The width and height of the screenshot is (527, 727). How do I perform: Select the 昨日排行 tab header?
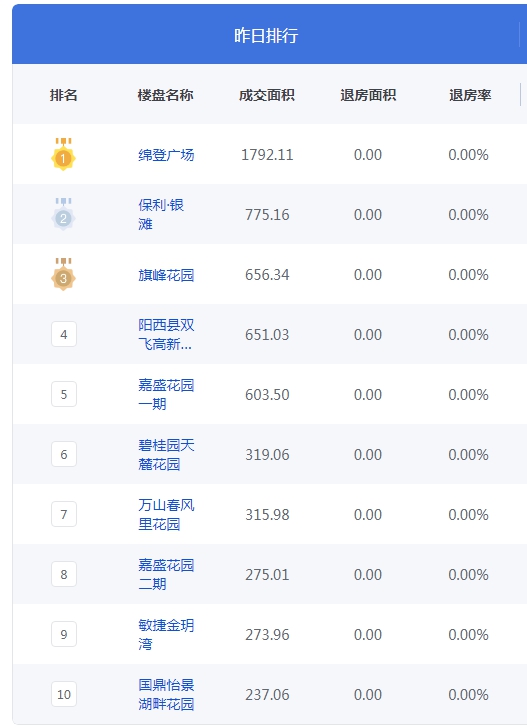click(266, 35)
